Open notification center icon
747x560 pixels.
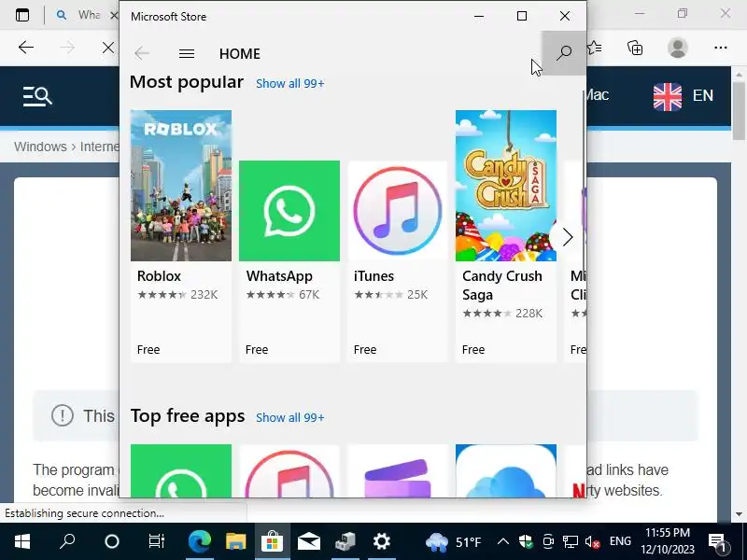[717, 542]
